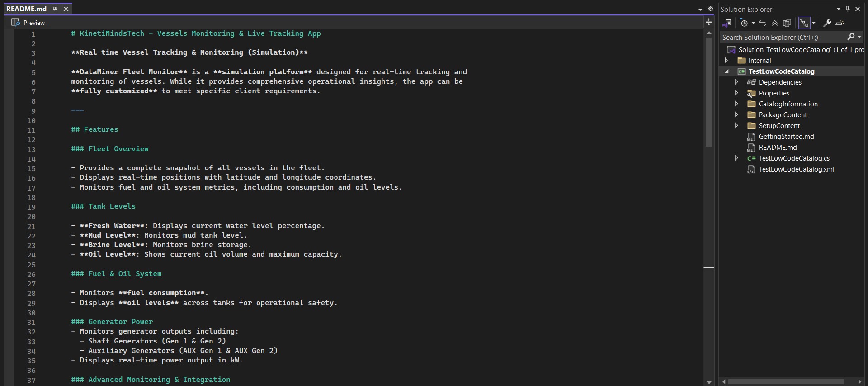Image resolution: width=868 pixels, height=386 pixels.
Task: Click Sync with Active Document arrows icon
Action: coord(763,23)
